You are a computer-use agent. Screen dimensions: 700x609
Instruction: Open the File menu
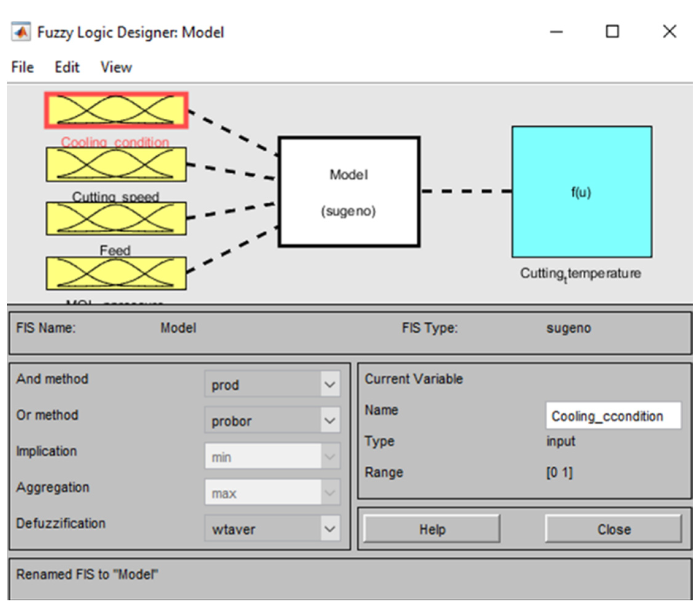tap(22, 67)
